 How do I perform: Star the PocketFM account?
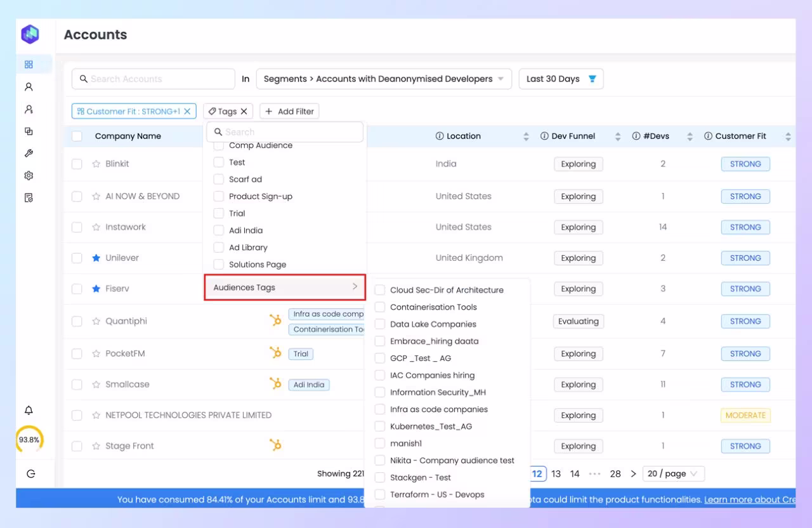click(x=96, y=353)
